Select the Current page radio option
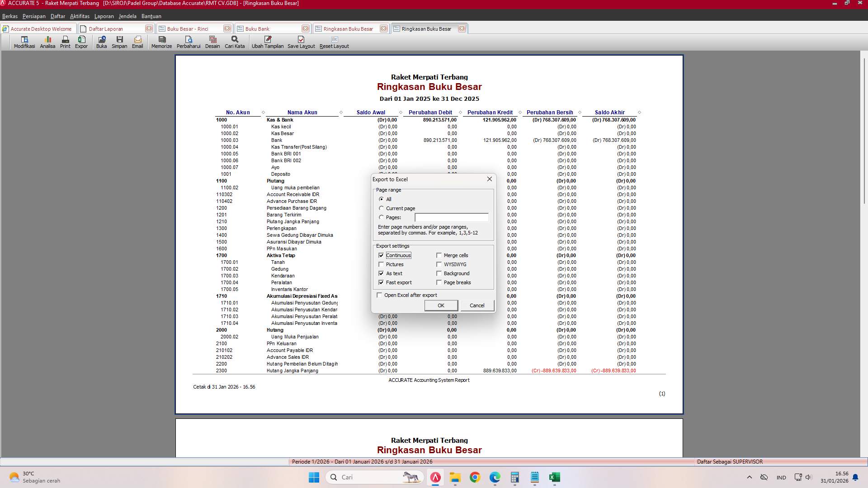Image resolution: width=868 pixels, height=488 pixels. pos(382,208)
